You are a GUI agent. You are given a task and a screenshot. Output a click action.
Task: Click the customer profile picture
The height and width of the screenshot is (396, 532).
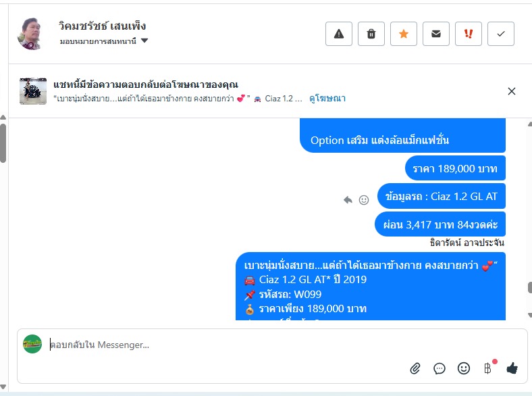30,34
